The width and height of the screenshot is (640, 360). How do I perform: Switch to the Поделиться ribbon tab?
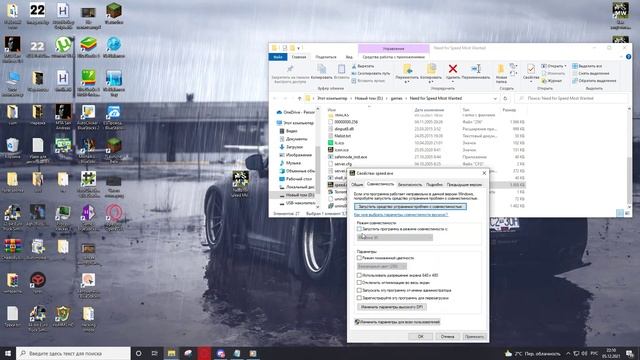pyautogui.click(x=326, y=57)
